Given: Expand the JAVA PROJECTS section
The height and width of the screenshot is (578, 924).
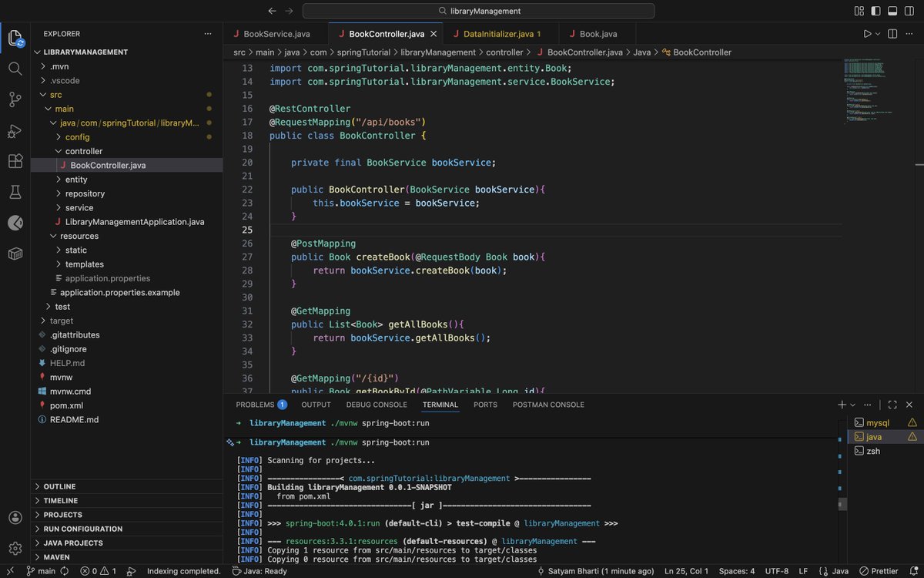Looking at the screenshot, I should click(x=126, y=543).
